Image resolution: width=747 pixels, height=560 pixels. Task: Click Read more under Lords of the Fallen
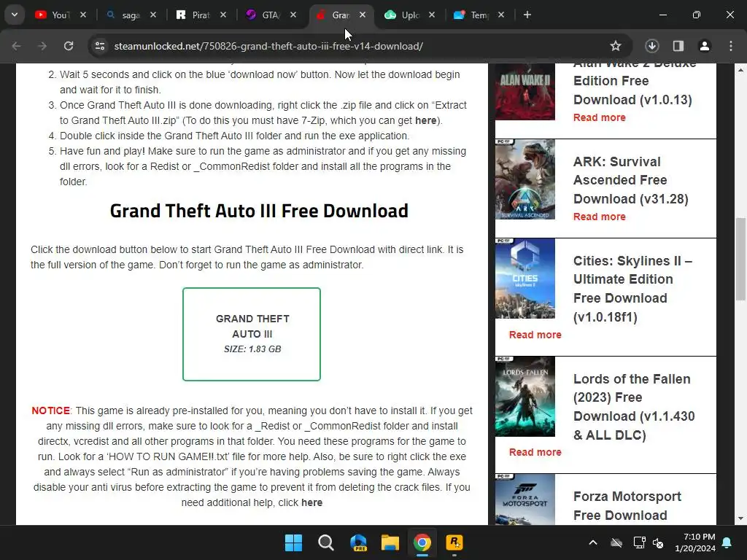pyautogui.click(x=535, y=452)
